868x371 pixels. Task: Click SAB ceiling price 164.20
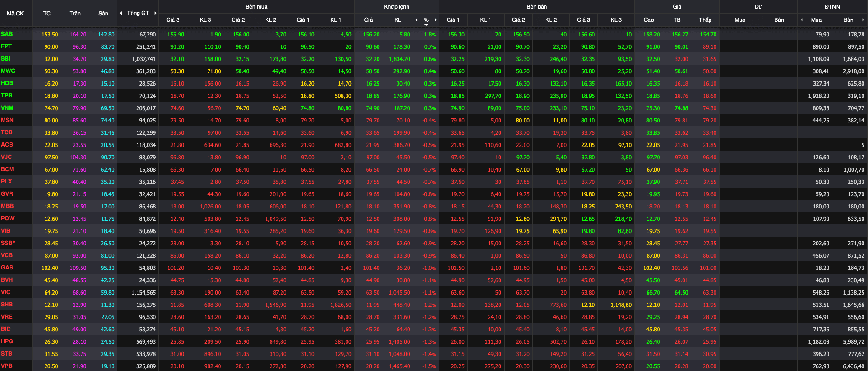tap(78, 35)
